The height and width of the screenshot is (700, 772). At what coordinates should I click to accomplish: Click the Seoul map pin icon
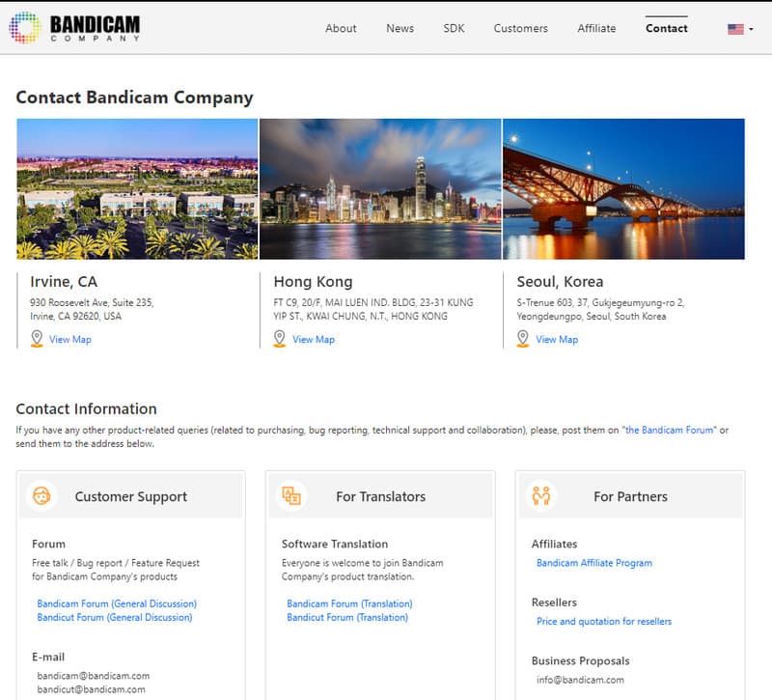[523, 339]
